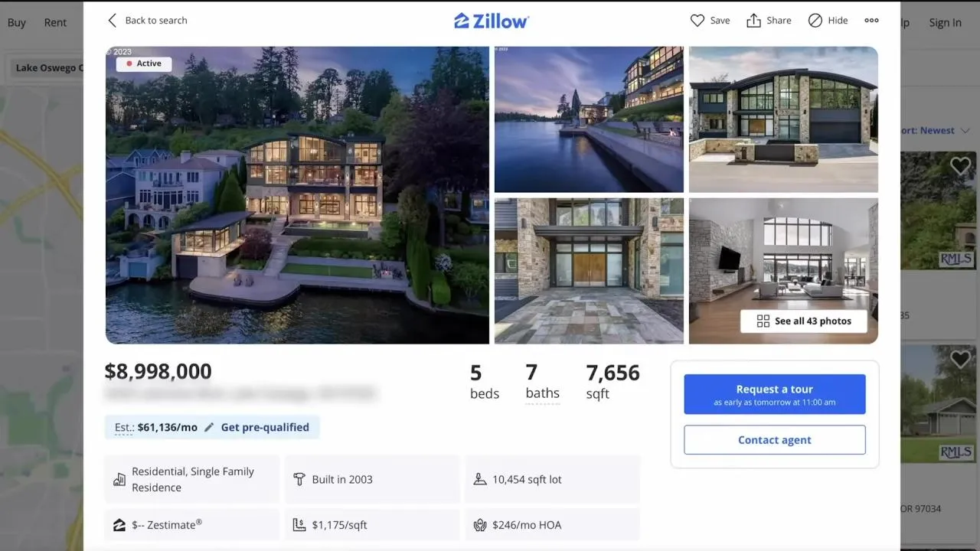Click the Sign In link
Screen dimensions: 980x551
point(945,23)
